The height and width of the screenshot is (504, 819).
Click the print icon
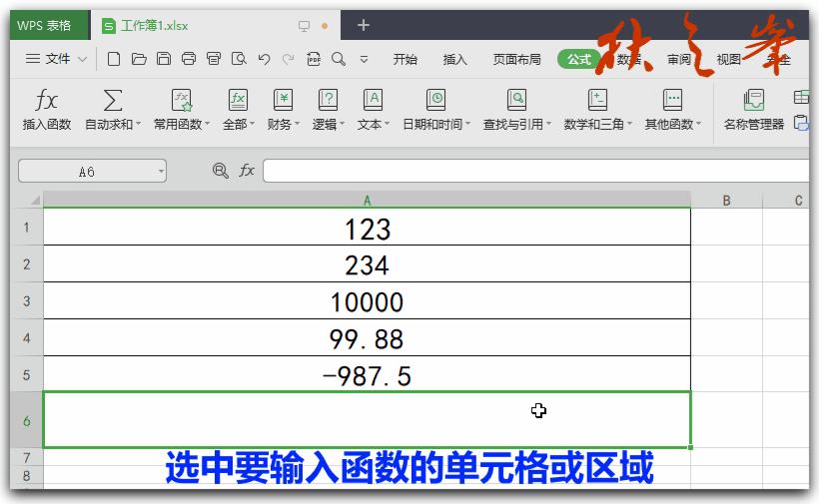click(189, 59)
